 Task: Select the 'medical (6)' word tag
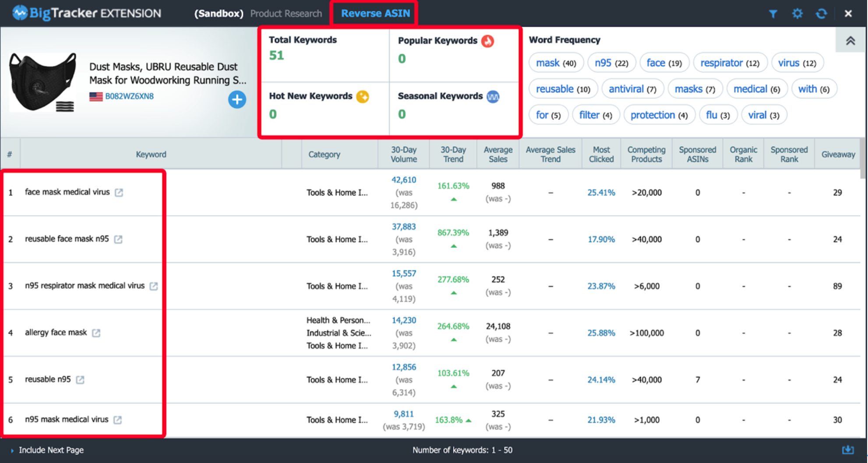click(757, 89)
